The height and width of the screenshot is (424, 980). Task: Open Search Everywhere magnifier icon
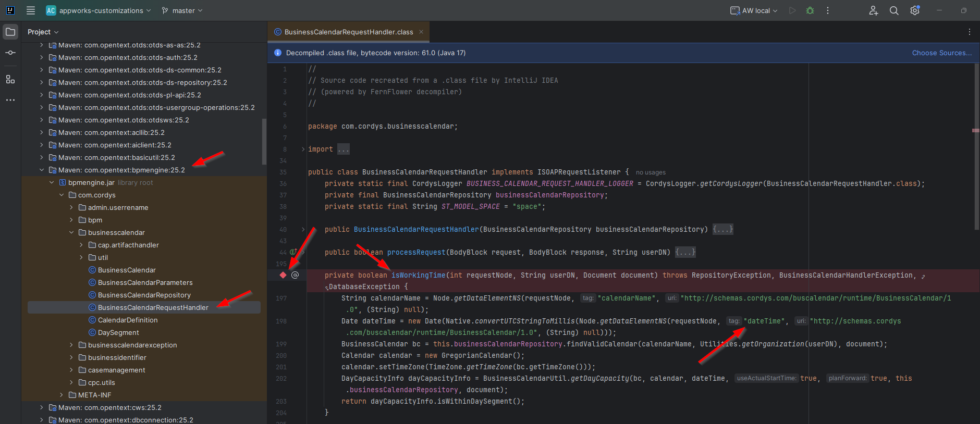tap(894, 10)
